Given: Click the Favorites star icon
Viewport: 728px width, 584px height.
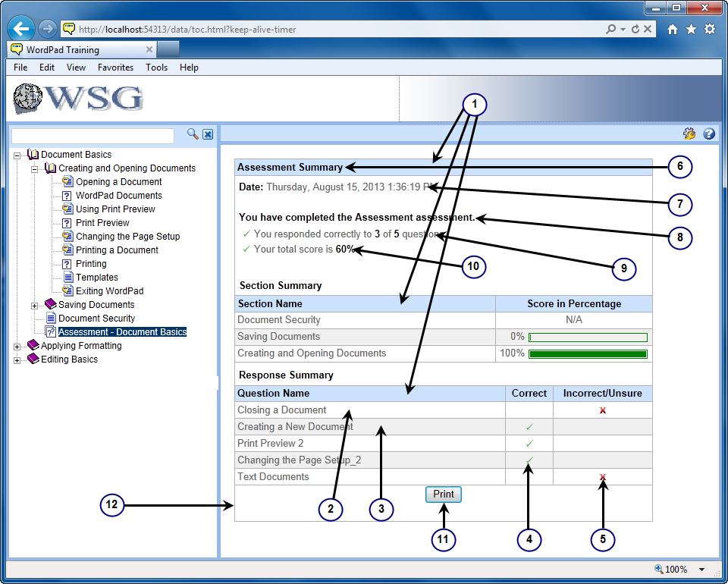Looking at the screenshot, I should pyautogui.click(x=691, y=28).
